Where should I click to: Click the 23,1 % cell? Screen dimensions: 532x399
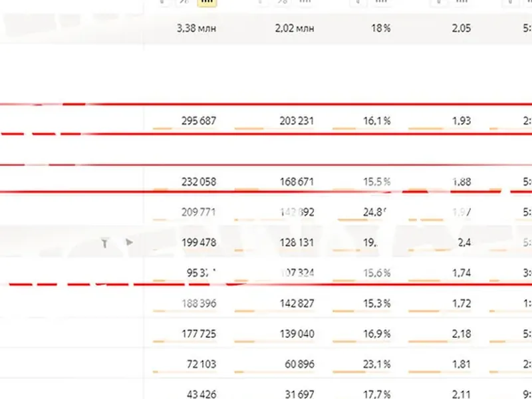pyautogui.click(x=376, y=364)
